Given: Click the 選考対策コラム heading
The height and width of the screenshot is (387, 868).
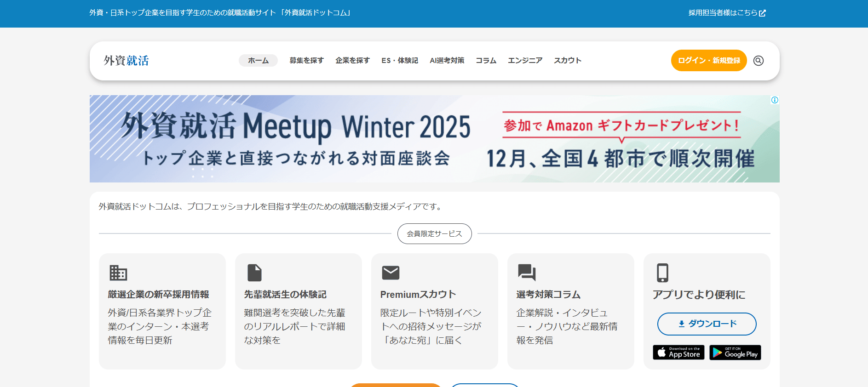Looking at the screenshot, I should click(x=548, y=295).
